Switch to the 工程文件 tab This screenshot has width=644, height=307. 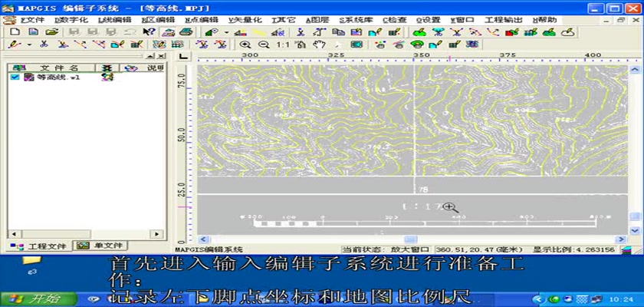point(38,246)
